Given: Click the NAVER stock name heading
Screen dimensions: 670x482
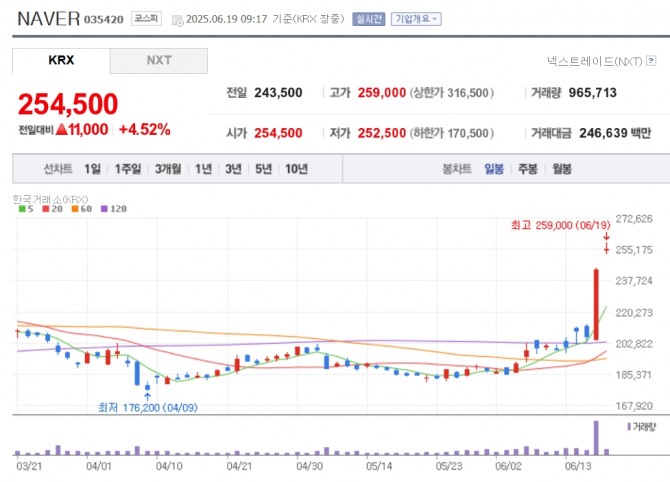Looking at the screenshot, I should point(48,19).
